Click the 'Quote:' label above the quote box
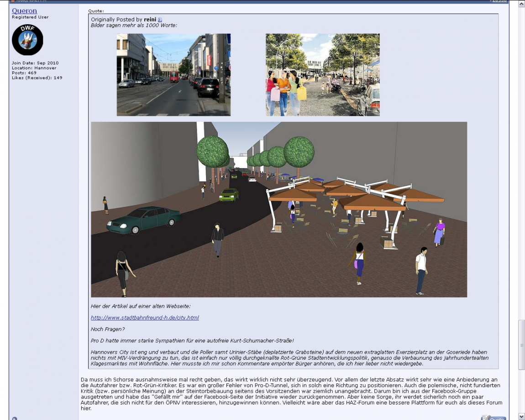This screenshot has height=420, width=525. click(96, 11)
